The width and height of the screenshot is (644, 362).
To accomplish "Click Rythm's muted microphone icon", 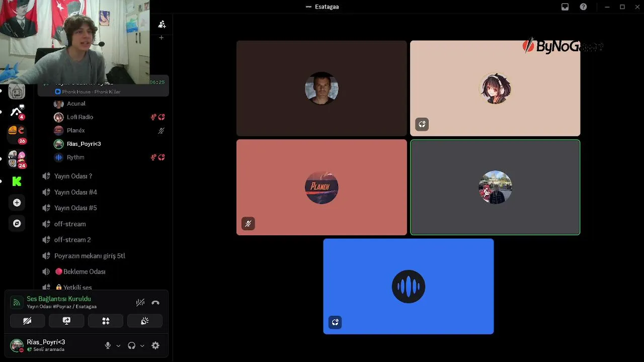I will (153, 157).
